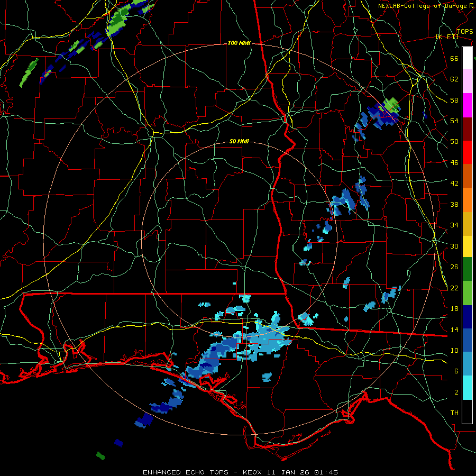Viewport: 476px width, 476px height.
Task: Click "ENHANCED ECHO TOPS" in the footer caption
Action: (186, 472)
